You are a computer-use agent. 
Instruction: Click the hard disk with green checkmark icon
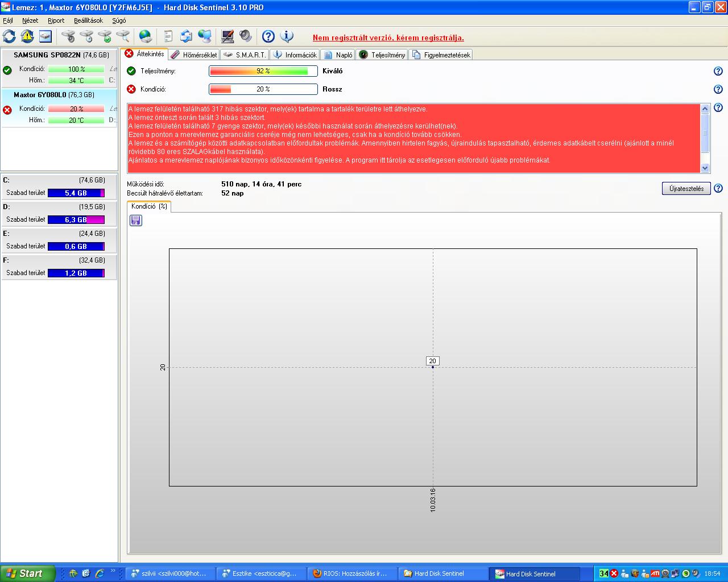[x=105, y=36]
